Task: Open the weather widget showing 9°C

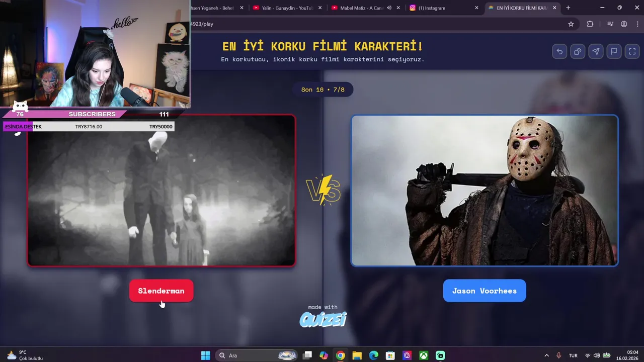Action: pos(25,355)
